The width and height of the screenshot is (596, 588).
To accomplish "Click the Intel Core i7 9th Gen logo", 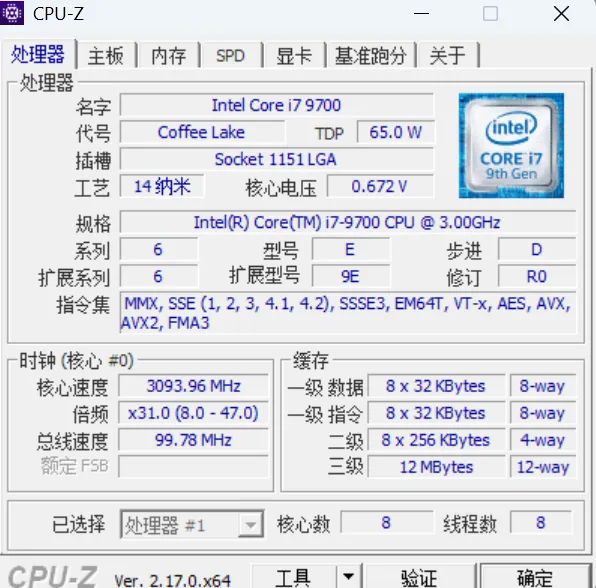I will tap(511, 146).
